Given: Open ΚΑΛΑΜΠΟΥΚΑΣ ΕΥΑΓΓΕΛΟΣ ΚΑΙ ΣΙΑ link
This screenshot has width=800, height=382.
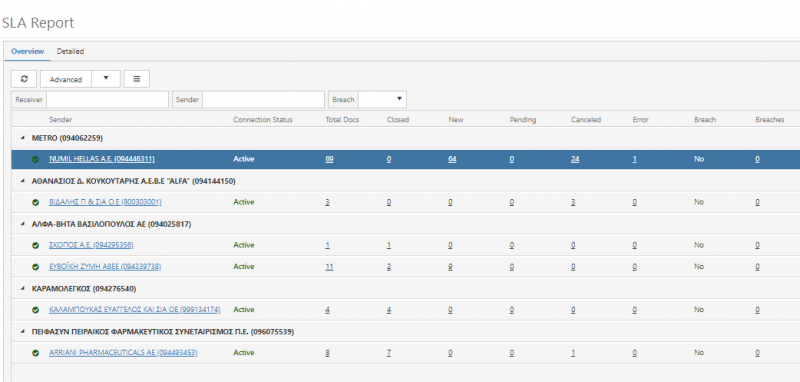Looking at the screenshot, I should pos(135,310).
